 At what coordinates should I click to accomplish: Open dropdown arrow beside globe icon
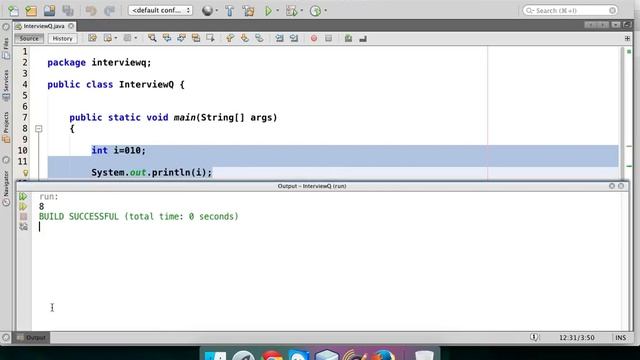pyautogui.click(x=217, y=11)
